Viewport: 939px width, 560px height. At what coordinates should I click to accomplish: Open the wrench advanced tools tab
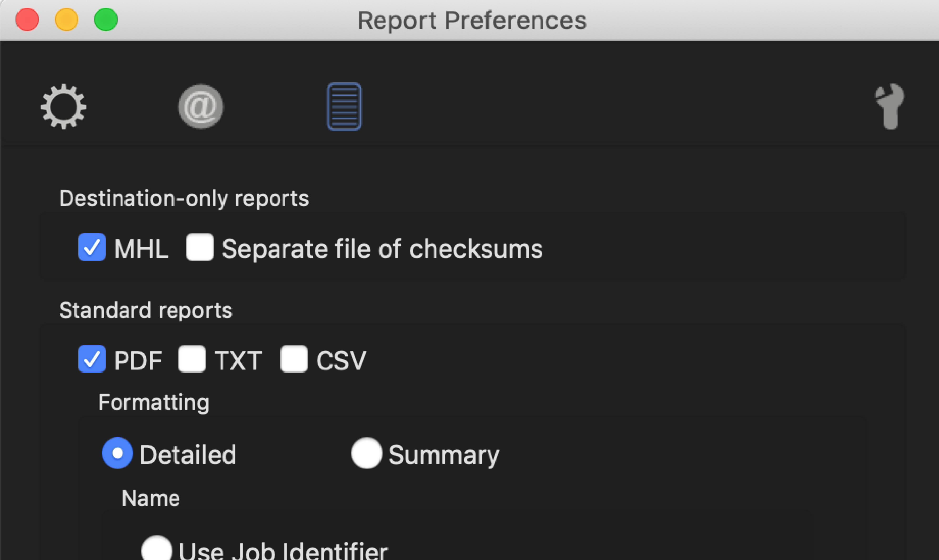coord(890,107)
